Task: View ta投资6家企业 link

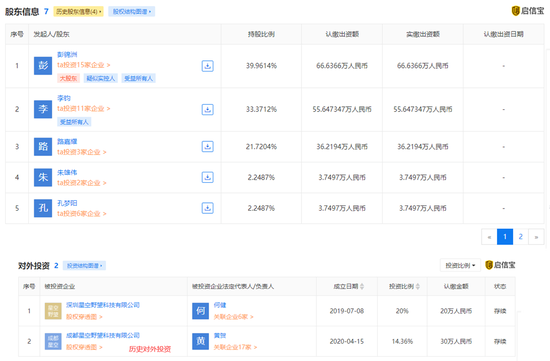Action: (x=82, y=214)
